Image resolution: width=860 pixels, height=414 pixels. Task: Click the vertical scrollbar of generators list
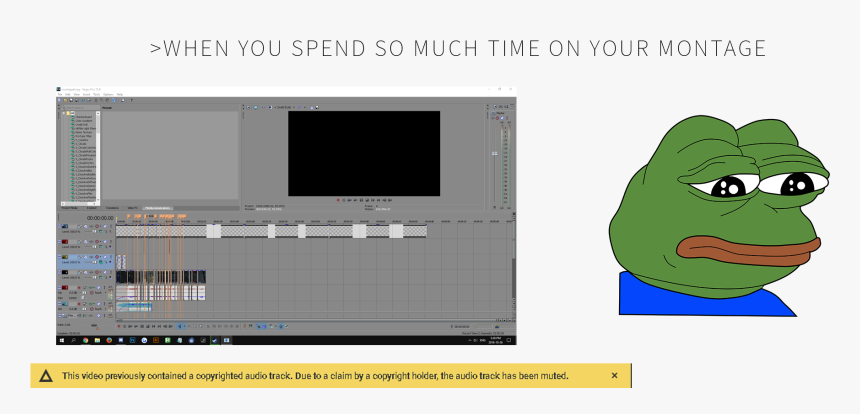click(x=98, y=158)
